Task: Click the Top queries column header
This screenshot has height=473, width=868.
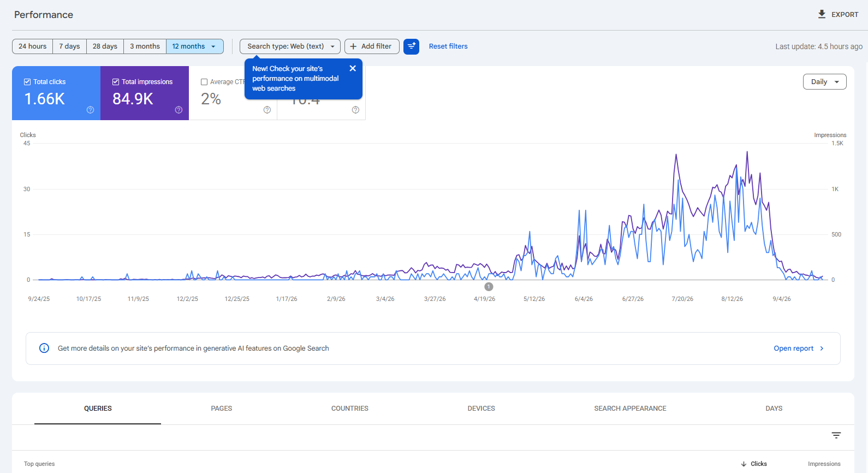Action: coord(39,464)
